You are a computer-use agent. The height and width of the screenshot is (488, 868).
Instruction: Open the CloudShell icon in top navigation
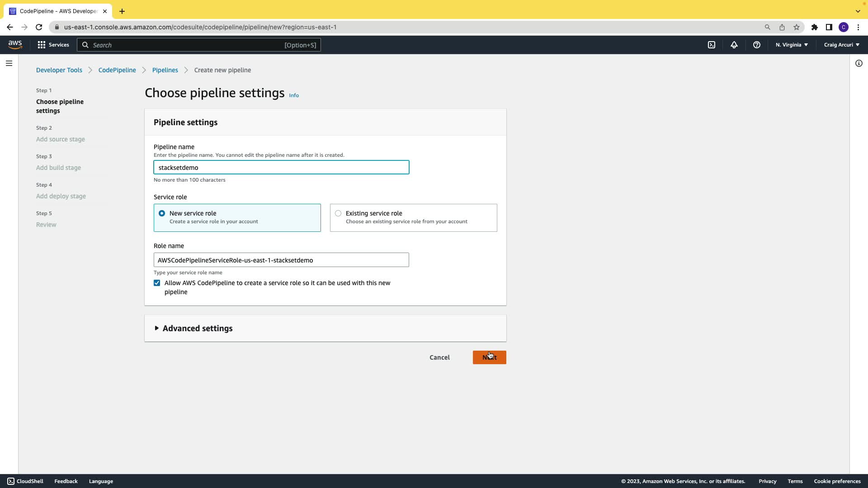coord(712,45)
